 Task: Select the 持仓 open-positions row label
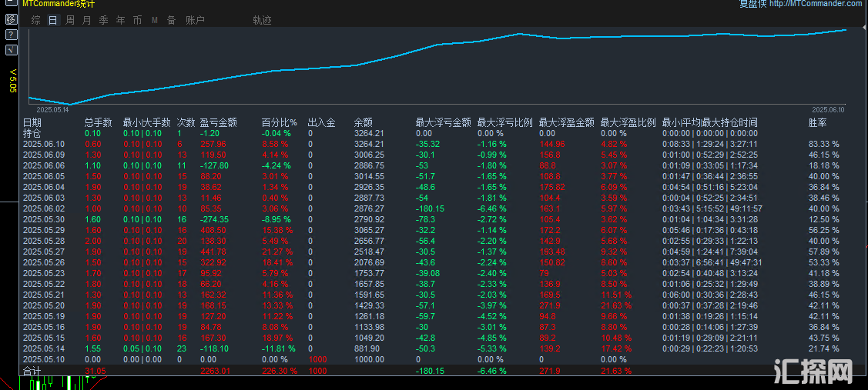pyautogui.click(x=32, y=133)
